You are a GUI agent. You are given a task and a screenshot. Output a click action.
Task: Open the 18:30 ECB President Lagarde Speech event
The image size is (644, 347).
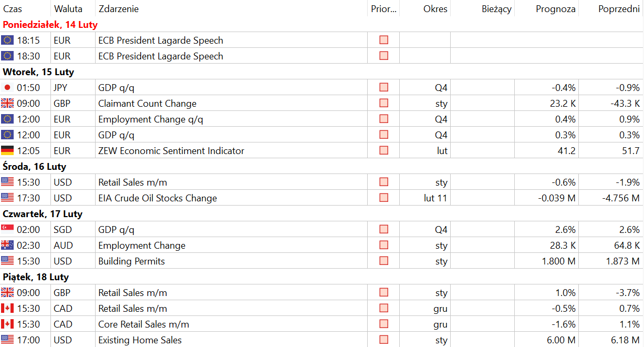coord(161,56)
